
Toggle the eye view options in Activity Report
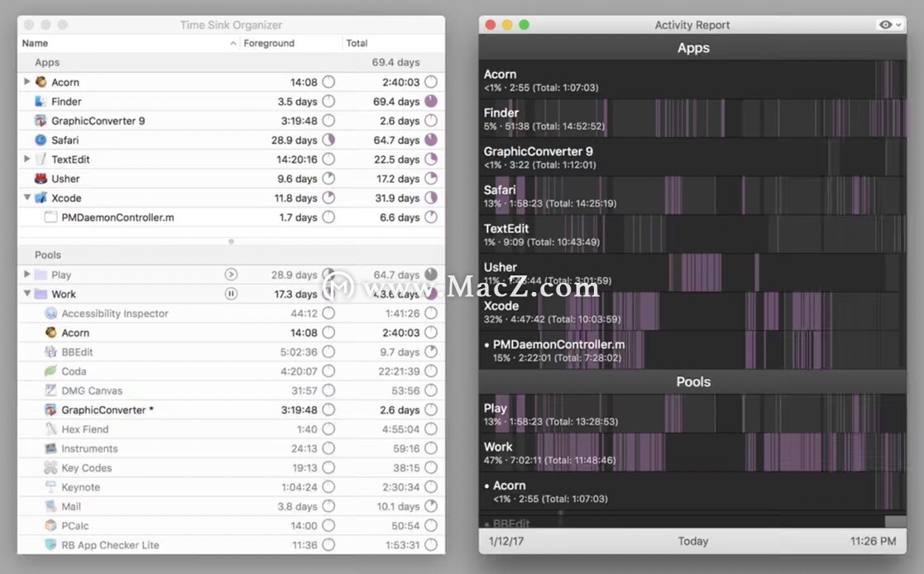tap(890, 25)
